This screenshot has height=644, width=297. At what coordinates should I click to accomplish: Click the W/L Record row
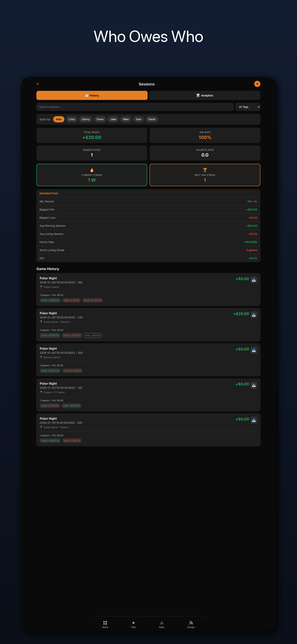click(x=148, y=202)
